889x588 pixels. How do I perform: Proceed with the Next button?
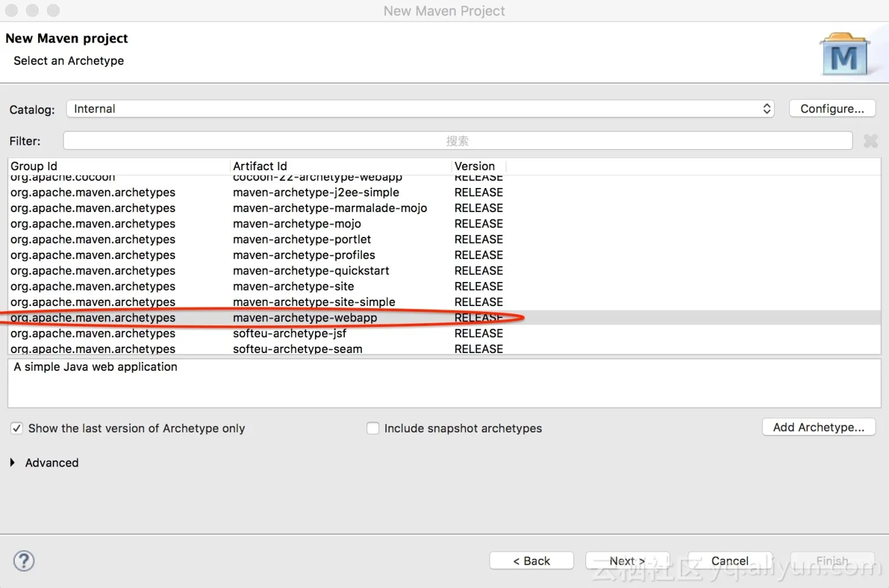pos(627,561)
